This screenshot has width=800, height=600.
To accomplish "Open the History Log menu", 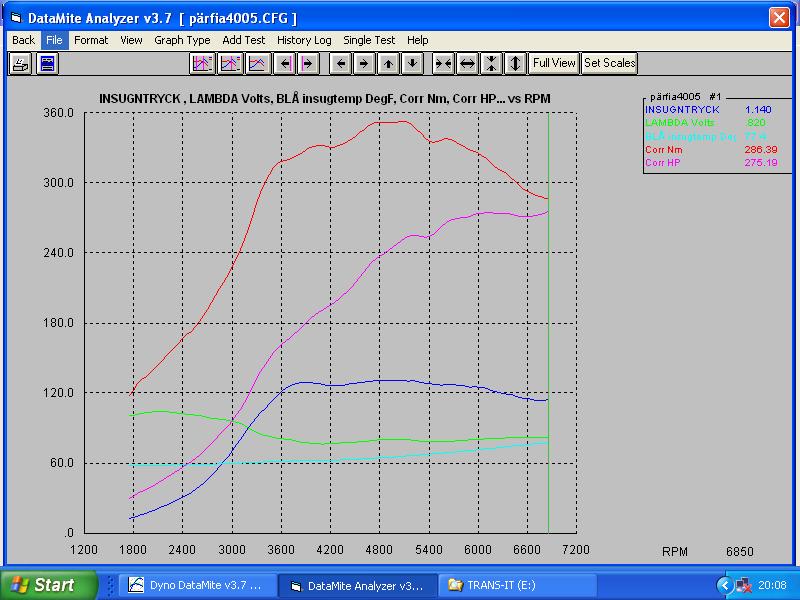I will click(304, 40).
